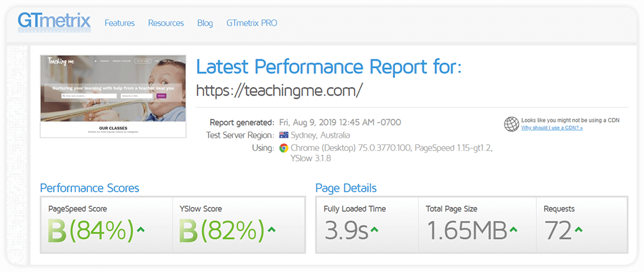Click the 'Performance Scores' heading
644x272 pixels.
coord(89,189)
